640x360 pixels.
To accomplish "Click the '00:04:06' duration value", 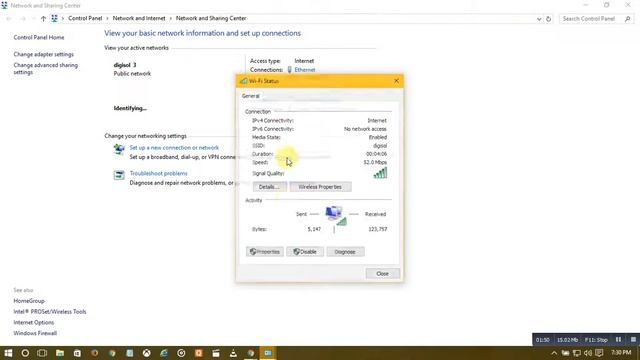I will (x=376, y=154).
